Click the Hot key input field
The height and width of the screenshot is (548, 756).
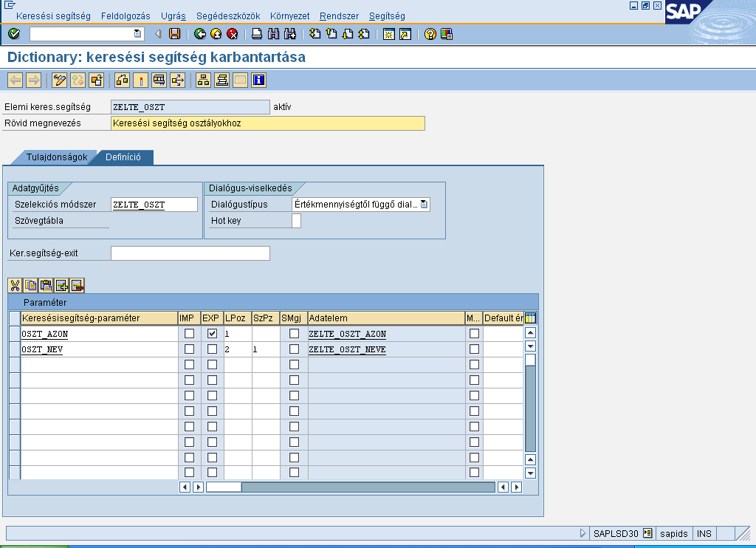coord(297,220)
